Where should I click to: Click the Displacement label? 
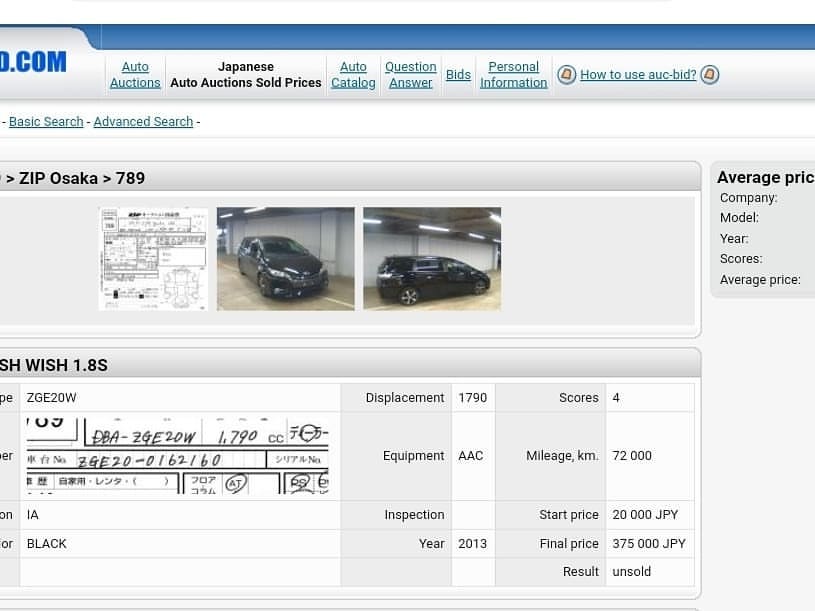click(405, 398)
